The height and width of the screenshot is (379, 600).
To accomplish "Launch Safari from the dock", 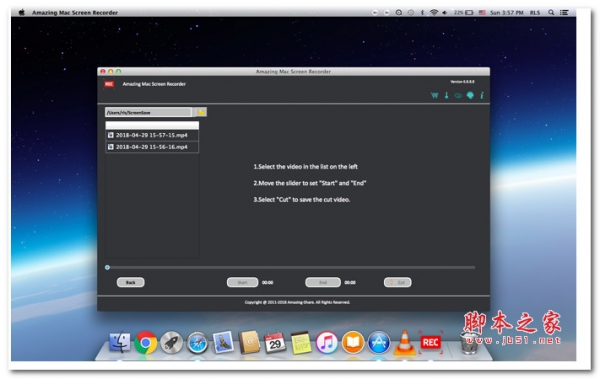I will 197,343.
